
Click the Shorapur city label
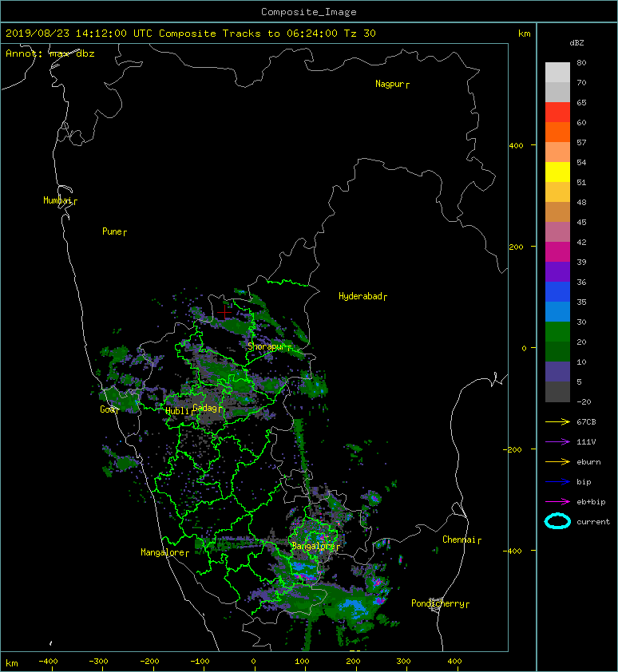click(x=267, y=346)
